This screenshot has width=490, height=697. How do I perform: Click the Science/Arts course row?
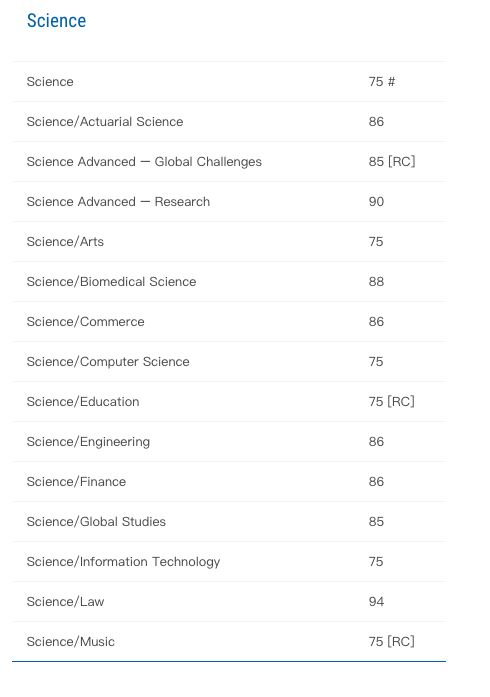pyautogui.click(x=229, y=242)
